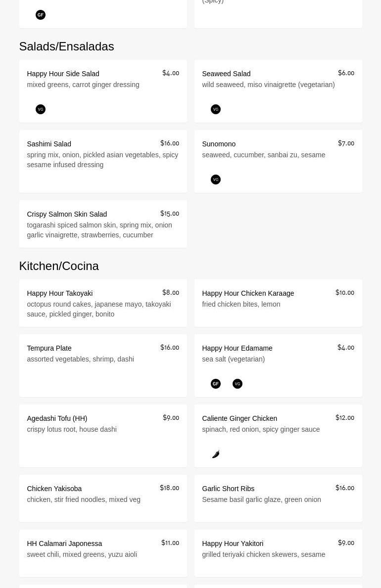Click the VG icon under Seaweed Salad
This screenshot has height=588, width=381.
click(216, 109)
